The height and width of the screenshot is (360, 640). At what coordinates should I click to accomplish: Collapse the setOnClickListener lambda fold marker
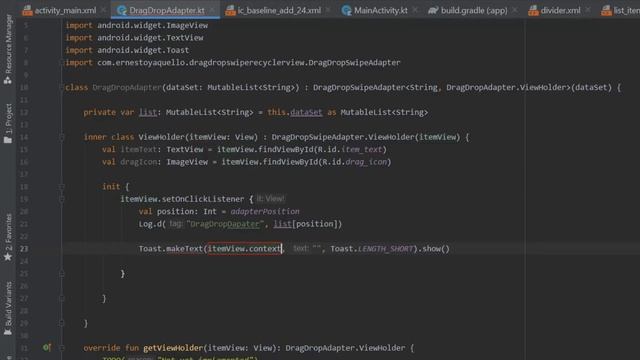[62, 199]
